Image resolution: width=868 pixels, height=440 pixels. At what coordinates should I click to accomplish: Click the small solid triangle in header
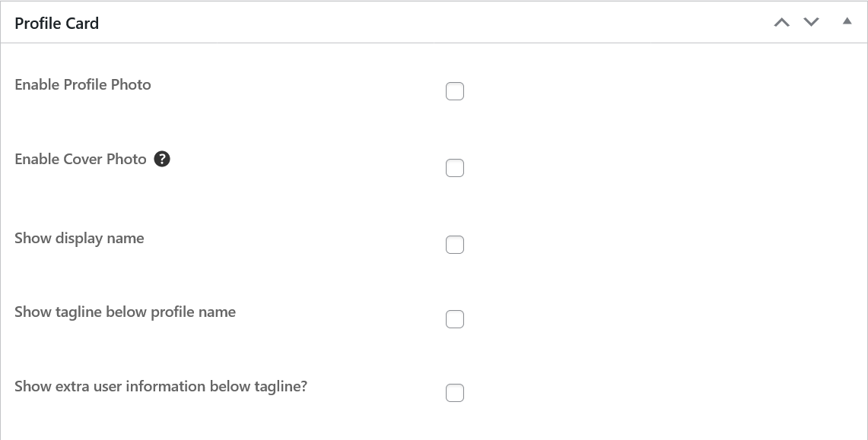tap(847, 21)
